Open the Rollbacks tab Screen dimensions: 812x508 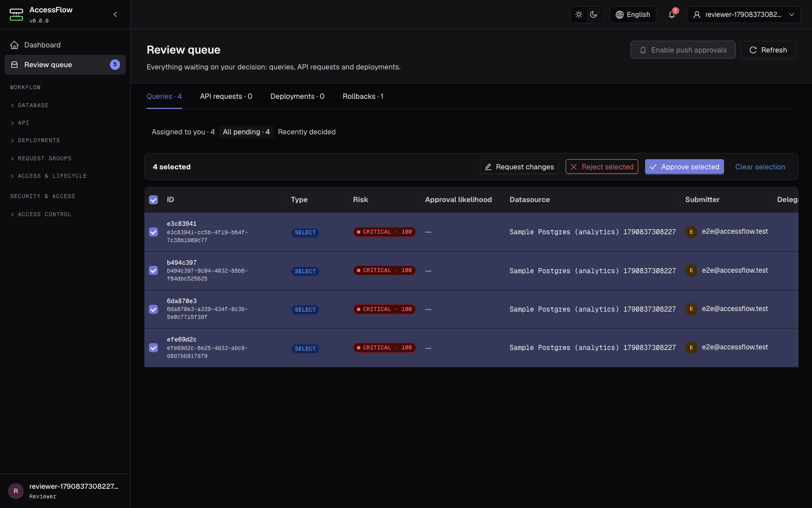tap(363, 97)
